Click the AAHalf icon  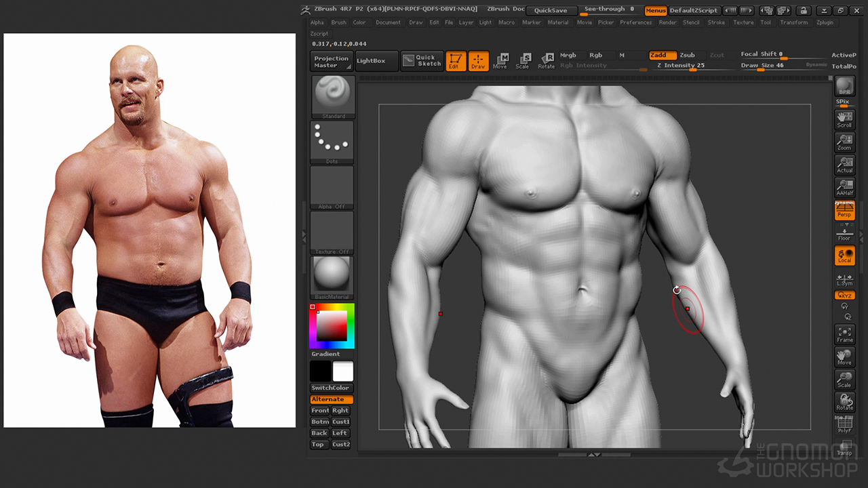[x=844, y=188]
